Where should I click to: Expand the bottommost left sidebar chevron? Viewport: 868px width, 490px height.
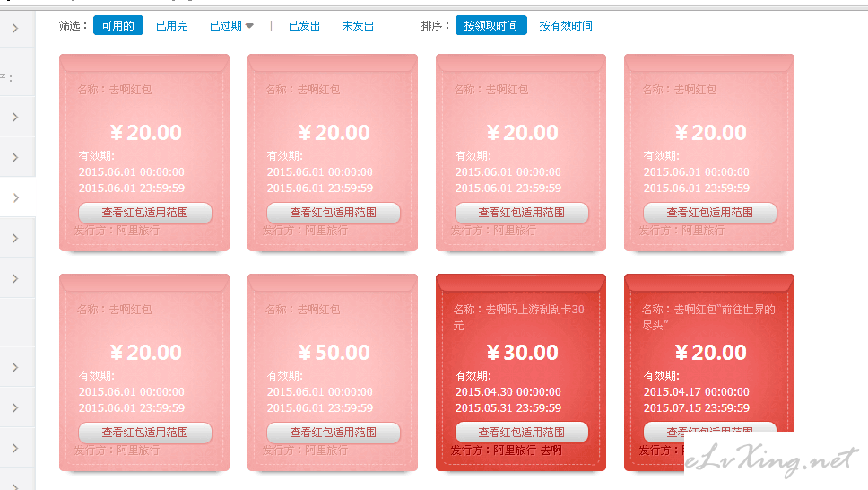point(16,480)
